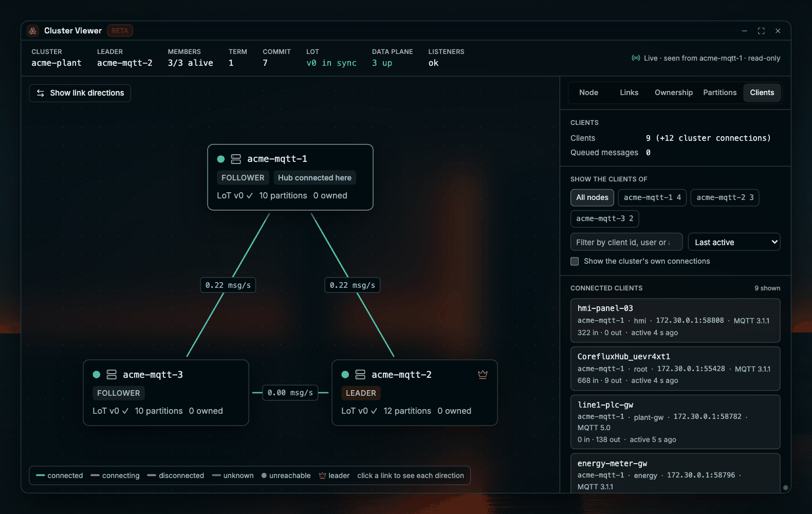Click the Filter by client id input field
This screenshot has height=514, width=812.
626,242
